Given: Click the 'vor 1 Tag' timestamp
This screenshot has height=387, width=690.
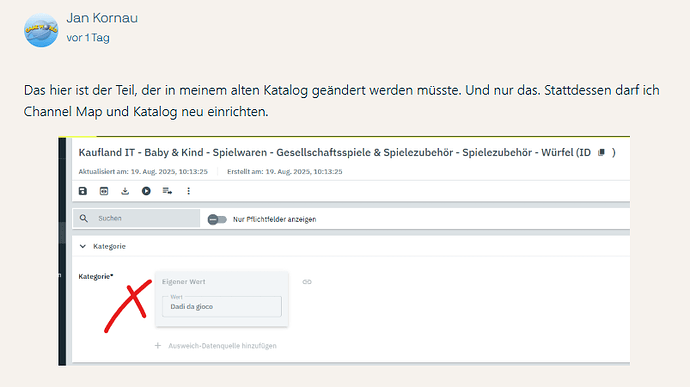Looking at the screenshot, I should coord(88,38).
